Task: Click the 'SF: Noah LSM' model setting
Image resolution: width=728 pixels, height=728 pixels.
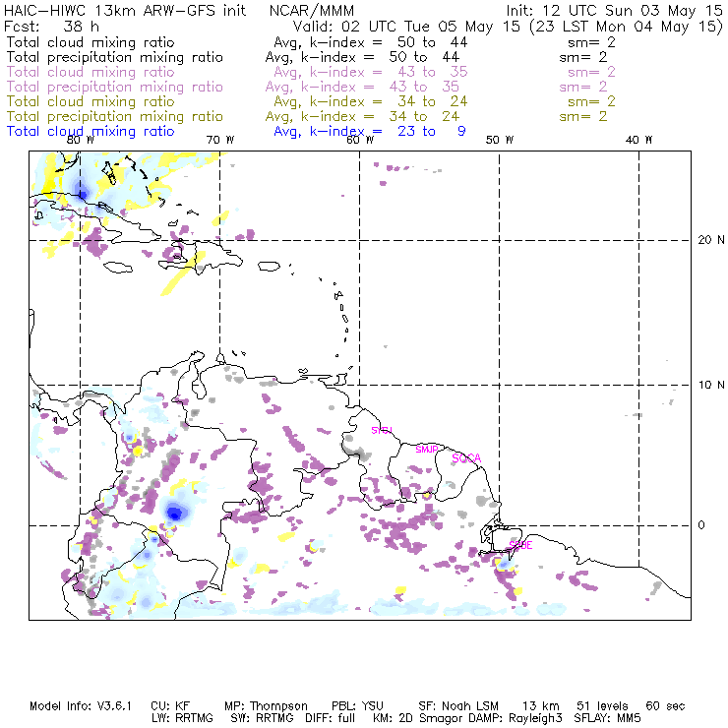Action: [458, 706]
